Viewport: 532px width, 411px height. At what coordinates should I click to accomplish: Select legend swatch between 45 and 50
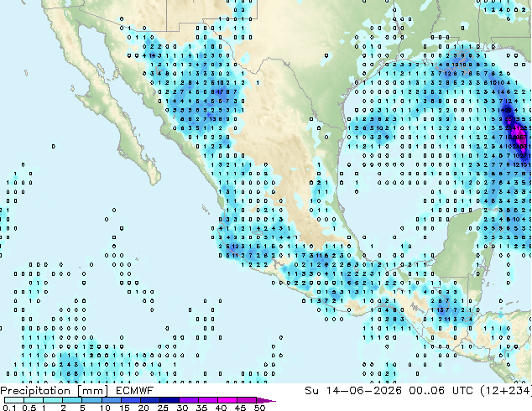click(247, 400)
